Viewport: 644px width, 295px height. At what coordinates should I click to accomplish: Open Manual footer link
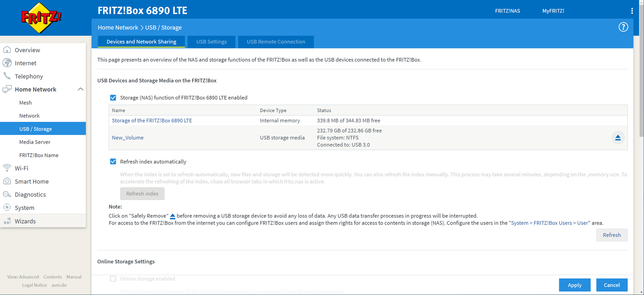(x=74, y=277)
